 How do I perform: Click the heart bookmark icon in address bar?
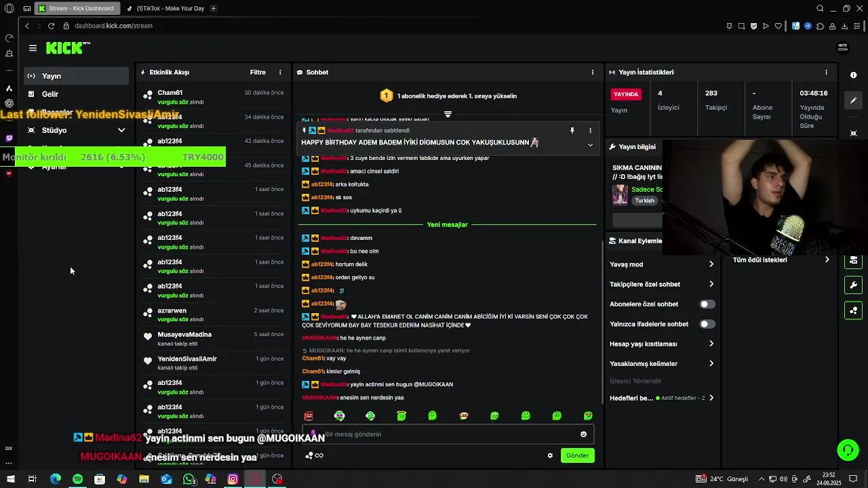pyautogui.click(x=778, y=26)
